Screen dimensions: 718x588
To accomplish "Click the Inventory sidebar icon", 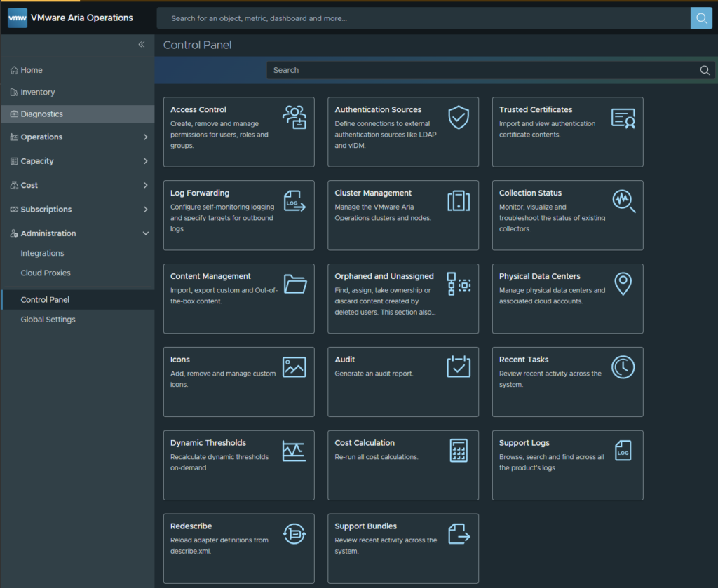I will [14, 92].
